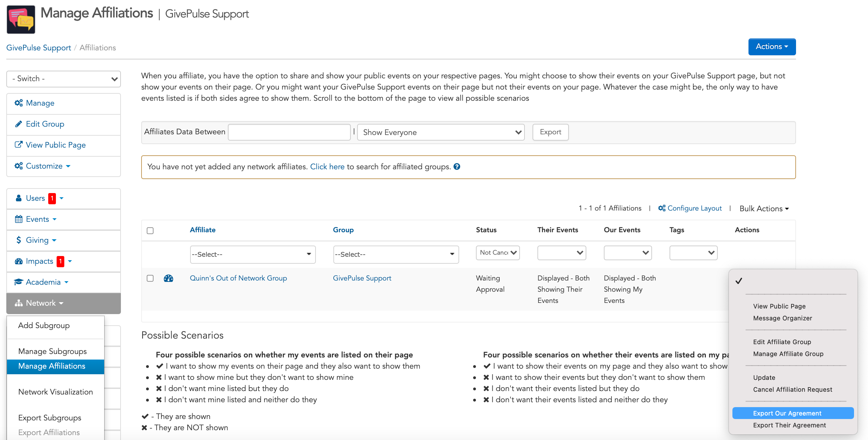Expand the Events menu caret

coord(55,219)
